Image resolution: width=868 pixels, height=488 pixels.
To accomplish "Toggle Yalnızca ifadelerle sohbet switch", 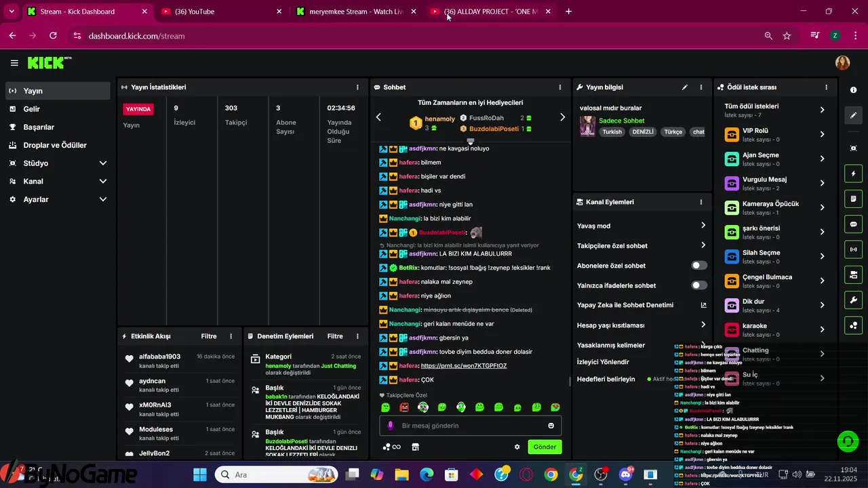I will (699, 285).
